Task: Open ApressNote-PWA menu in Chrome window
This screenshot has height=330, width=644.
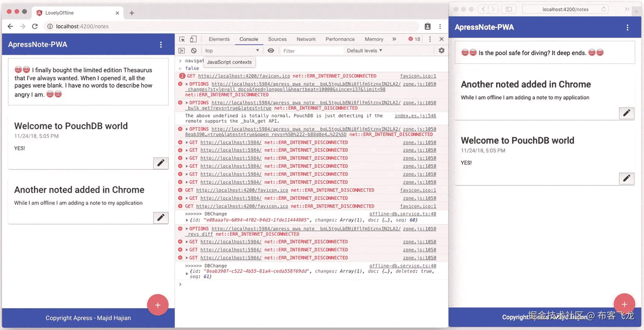Action: coord(161,45)
